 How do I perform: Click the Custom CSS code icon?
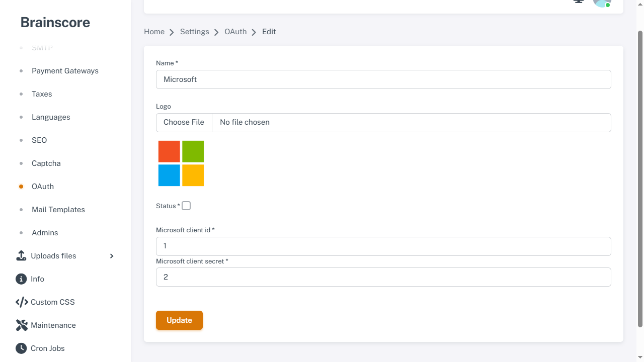click(x=22, y=302)
